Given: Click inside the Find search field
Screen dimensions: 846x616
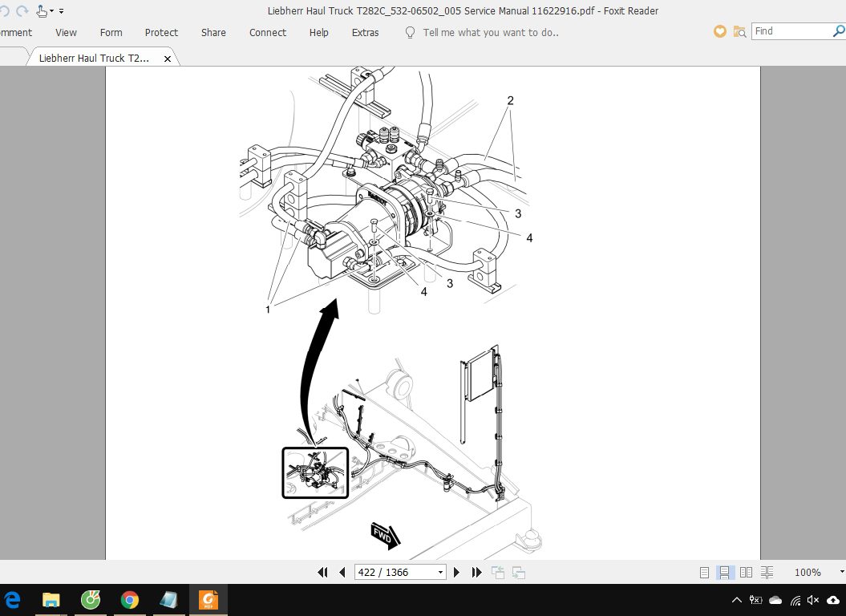Looking at the screenshot, I should click(x=790, y=30).
